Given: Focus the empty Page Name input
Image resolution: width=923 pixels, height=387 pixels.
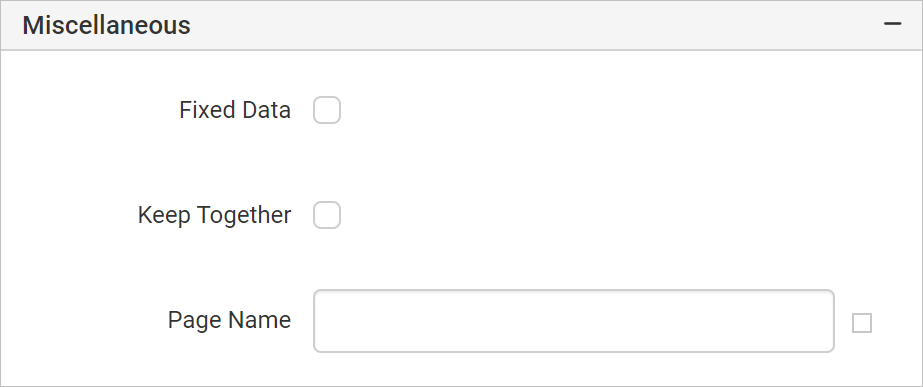Looking at the screenshot, I should (574, 321).
